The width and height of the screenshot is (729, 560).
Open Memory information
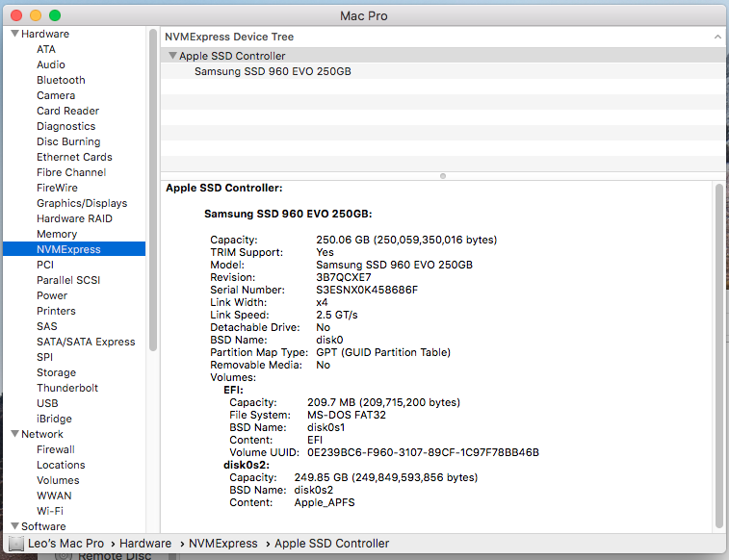[57, 234]
